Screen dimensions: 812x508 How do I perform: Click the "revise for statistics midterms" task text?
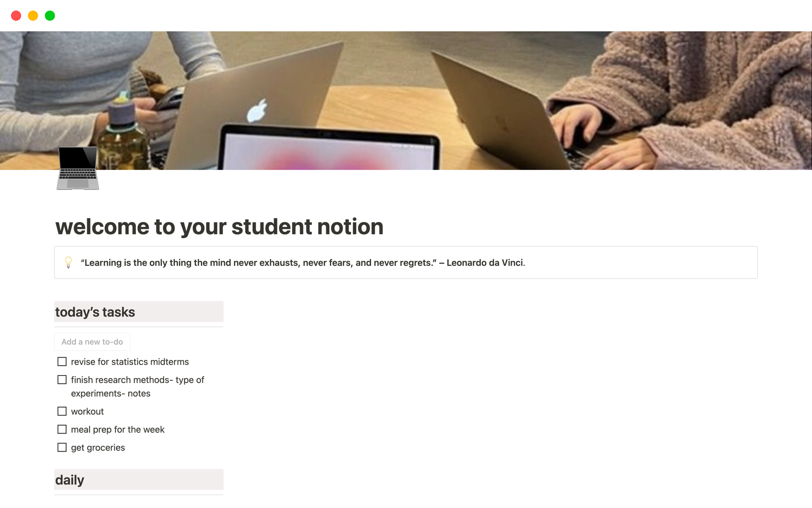130,362
